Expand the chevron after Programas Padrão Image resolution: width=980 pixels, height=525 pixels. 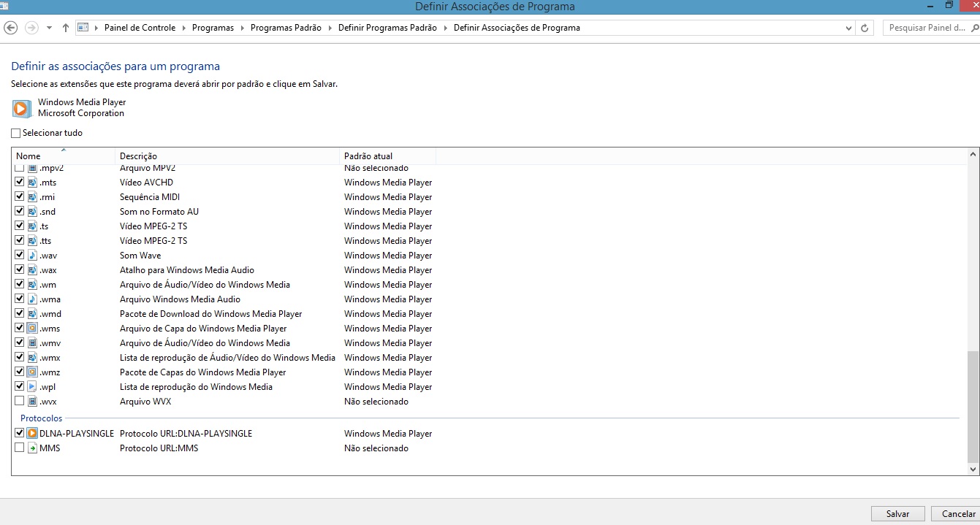pyautogui.click(x=330, y=28)
